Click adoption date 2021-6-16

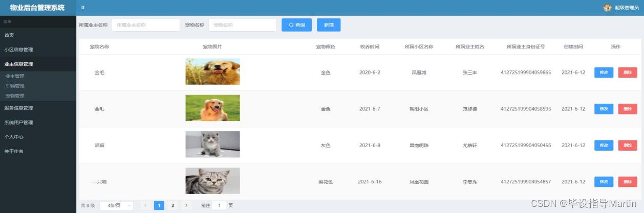370,181
